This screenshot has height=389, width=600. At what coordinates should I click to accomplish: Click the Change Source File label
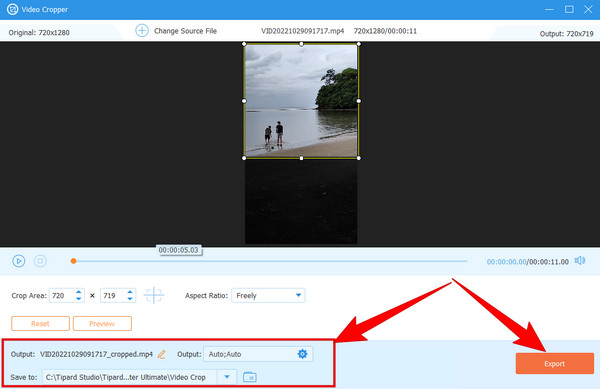185,31
